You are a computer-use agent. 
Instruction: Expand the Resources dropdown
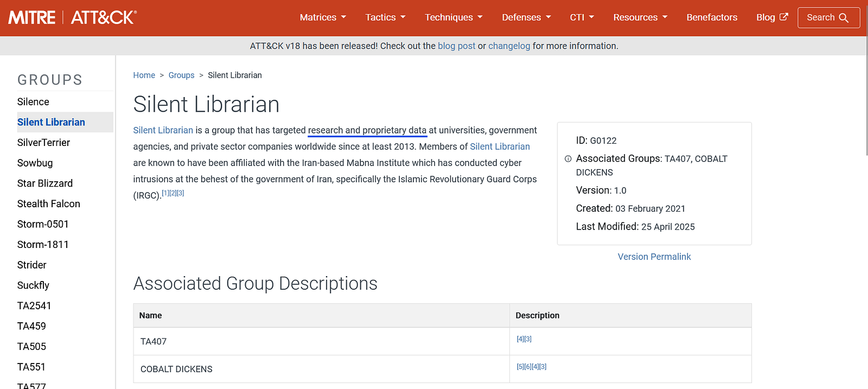pyautogui.click(x=640, y=17)
